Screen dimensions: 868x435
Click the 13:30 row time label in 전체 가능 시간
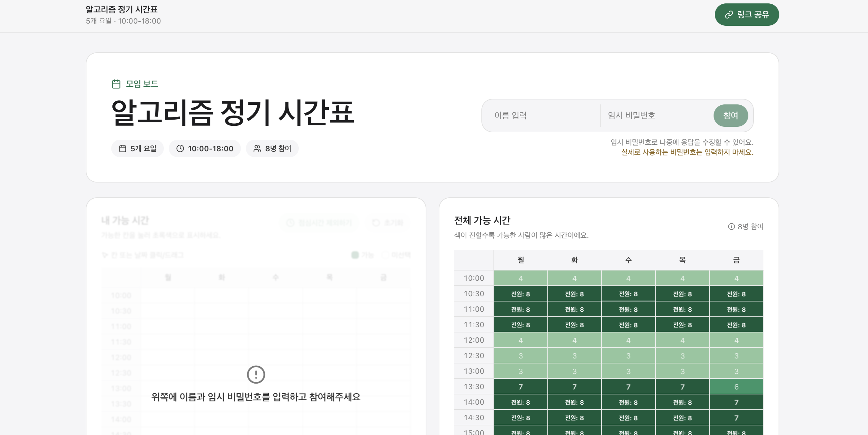pos(474,387)
